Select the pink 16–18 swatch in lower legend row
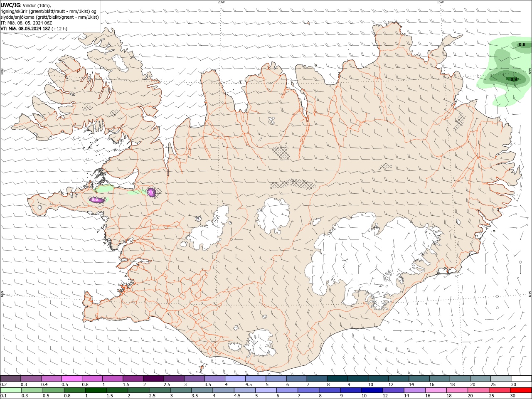This screenshot has width=532, height=399. 436,390
